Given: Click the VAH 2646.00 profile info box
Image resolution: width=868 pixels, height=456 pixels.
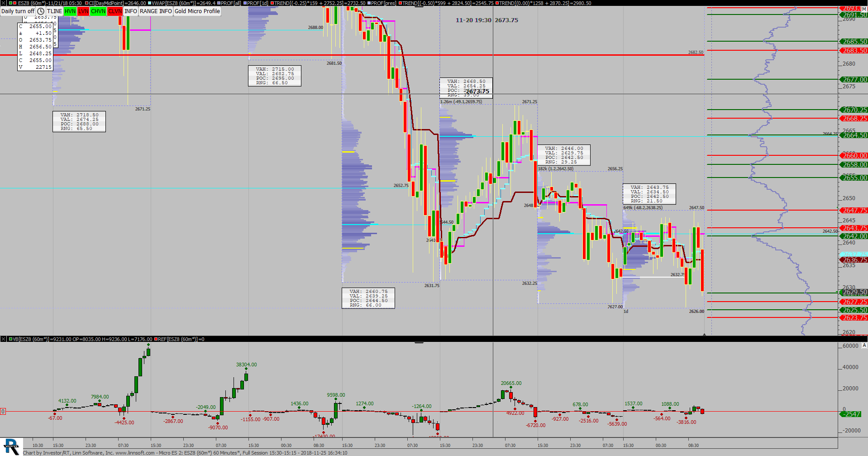Looking at the screenshot, I should (x=564, y=155).
